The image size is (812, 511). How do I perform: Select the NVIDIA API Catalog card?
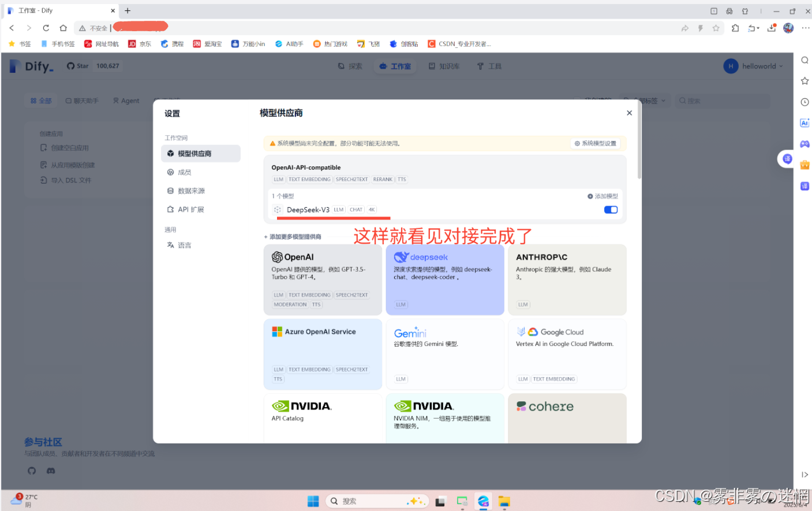point(323,419)
